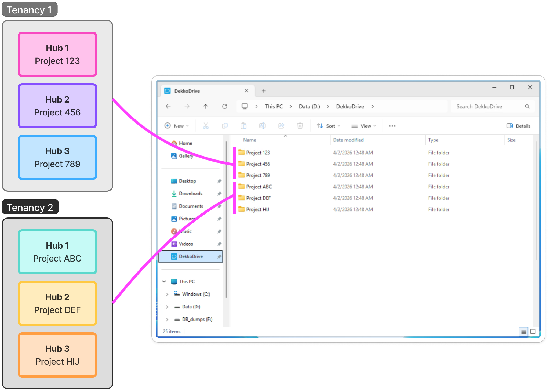Open the Sort dropdown
The image size is (550, 392).
click(329, 126)
